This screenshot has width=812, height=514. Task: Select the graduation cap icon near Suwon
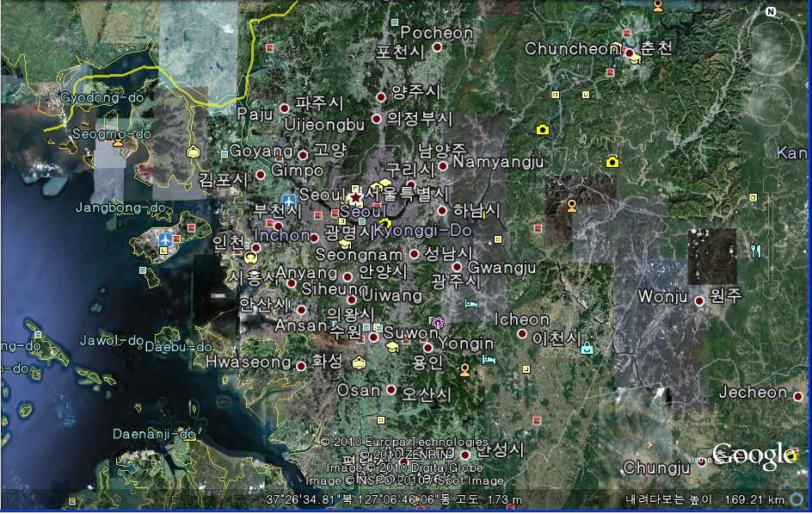(392, 346)
